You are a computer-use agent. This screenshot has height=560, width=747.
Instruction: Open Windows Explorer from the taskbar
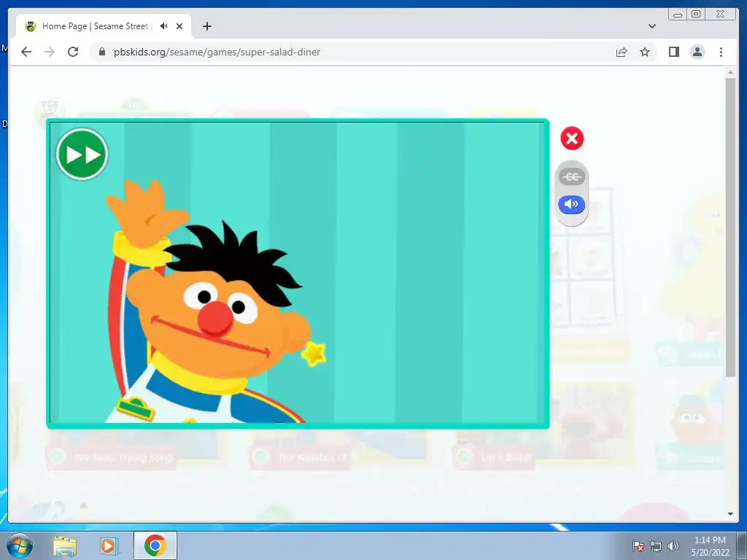(65, 545)
